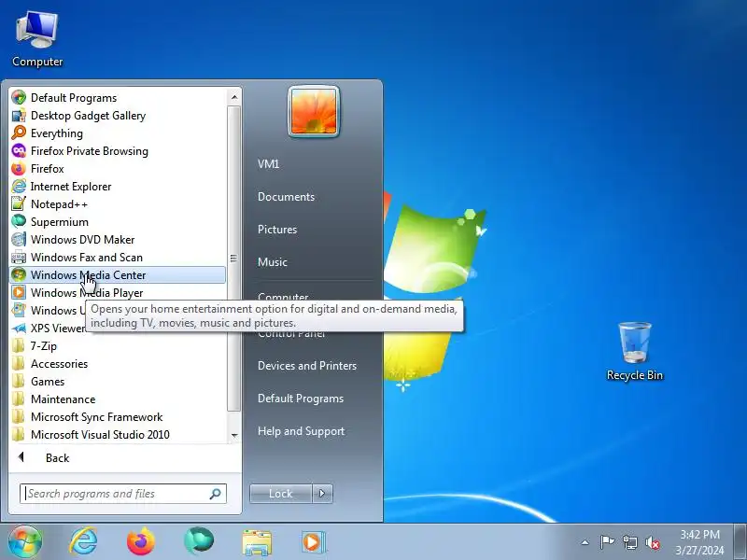The width and height of the screenshot is (747, 560).
Task: Open Windows Media Player from the program list
Action: (x=118, y=293)
